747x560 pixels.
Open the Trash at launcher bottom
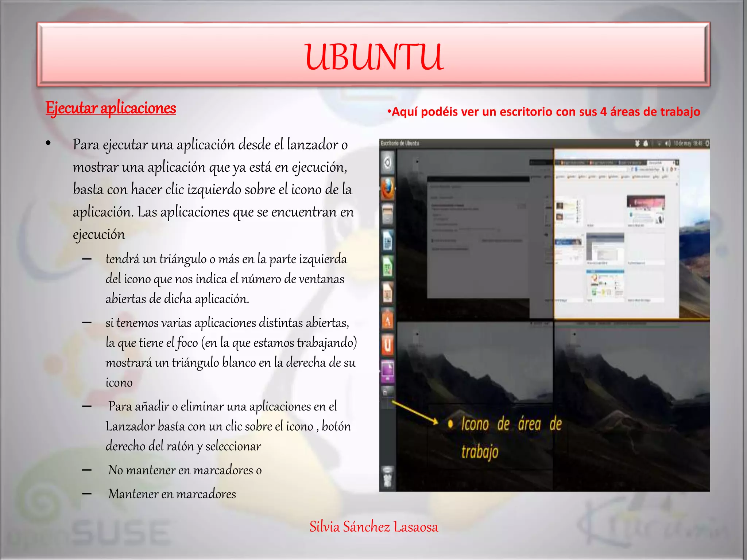[388, 477]
